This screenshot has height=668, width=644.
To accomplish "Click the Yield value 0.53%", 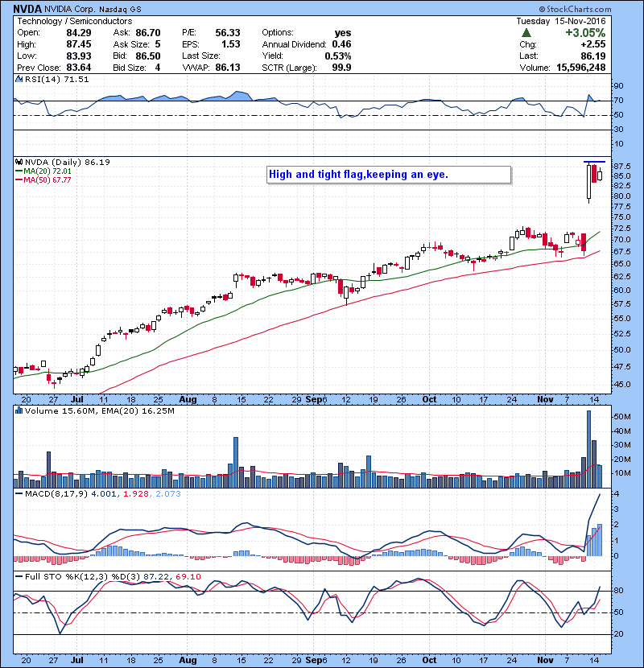I will coord(338,56).
